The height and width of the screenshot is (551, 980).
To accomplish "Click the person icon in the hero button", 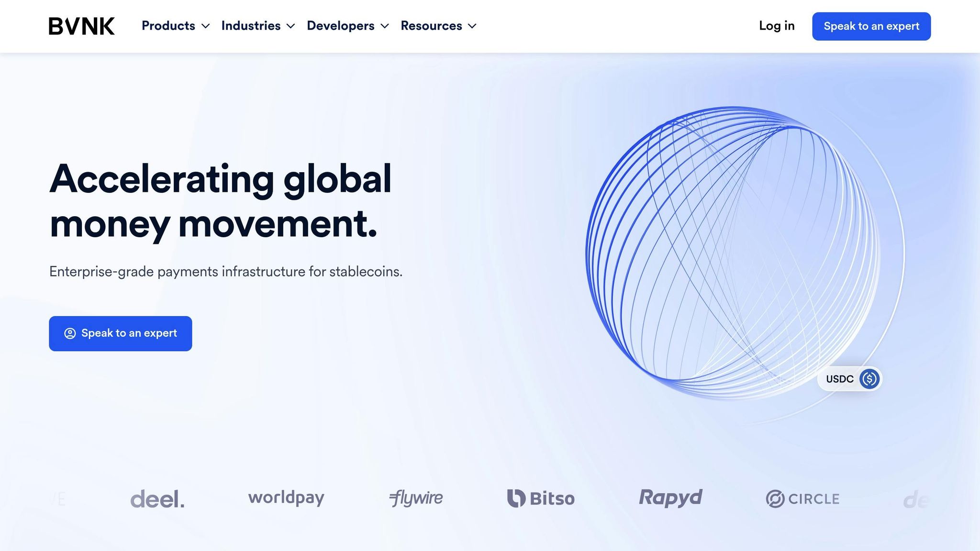I will click(70, 333).
